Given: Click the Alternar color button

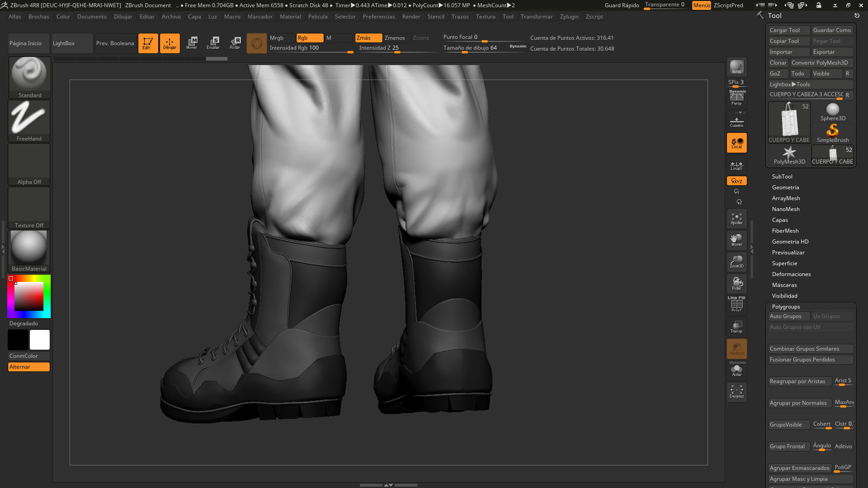Looking at the screenshot, I should 29,367.
